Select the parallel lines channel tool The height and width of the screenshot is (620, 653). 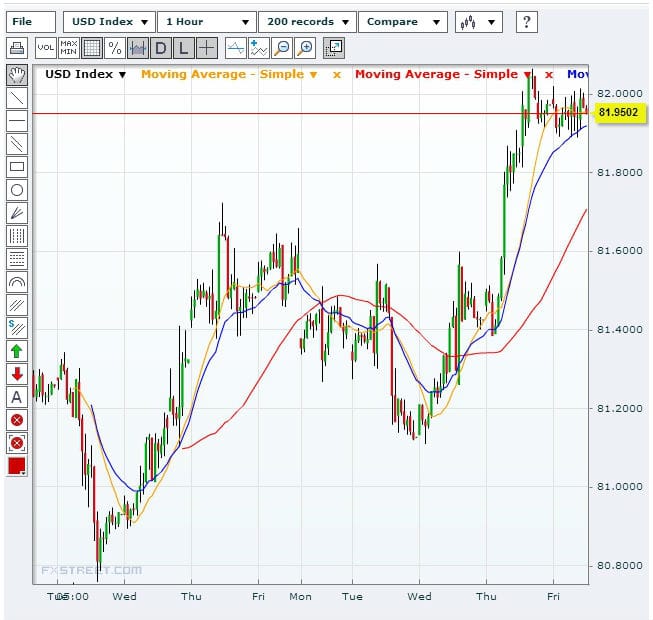17,144
